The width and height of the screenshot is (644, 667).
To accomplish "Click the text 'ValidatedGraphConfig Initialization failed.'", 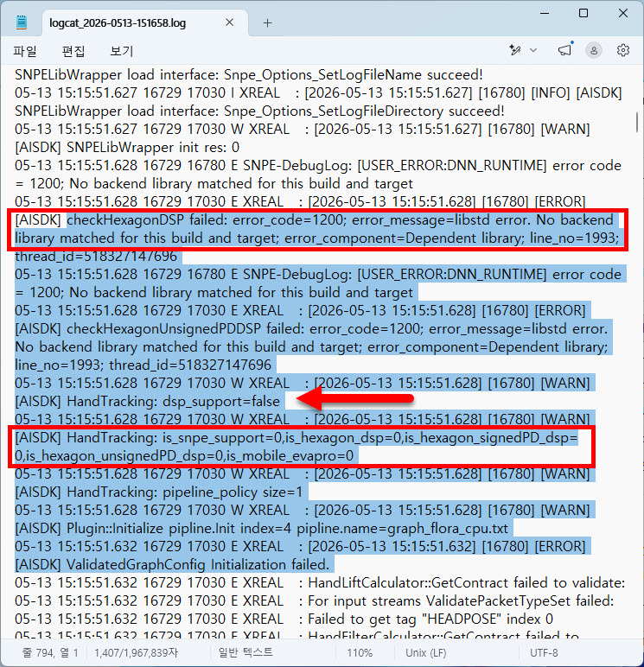I will 198,565.
